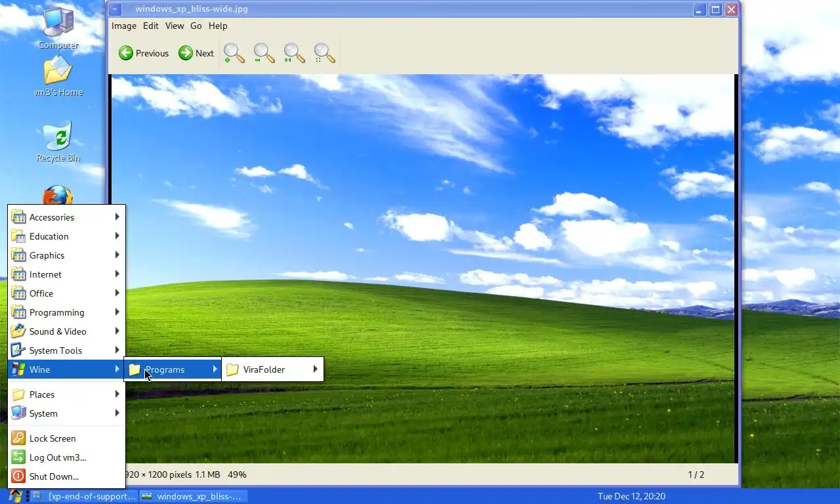
Task: Click the System Tools icon
Action: pos(18,350)
